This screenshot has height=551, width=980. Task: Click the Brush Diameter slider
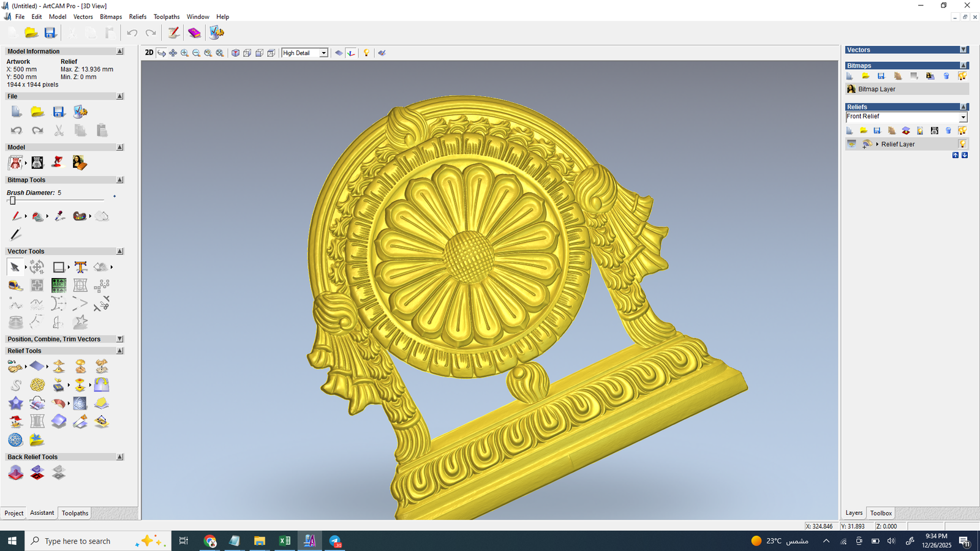pos(13,201)
